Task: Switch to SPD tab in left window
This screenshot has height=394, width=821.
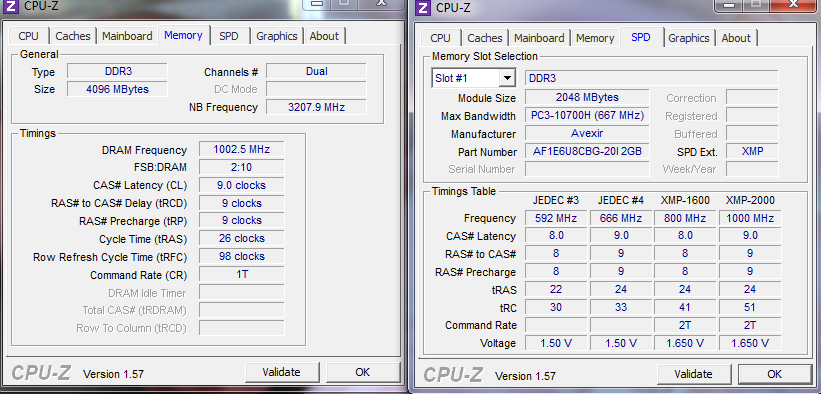Action: pos(229,36)
